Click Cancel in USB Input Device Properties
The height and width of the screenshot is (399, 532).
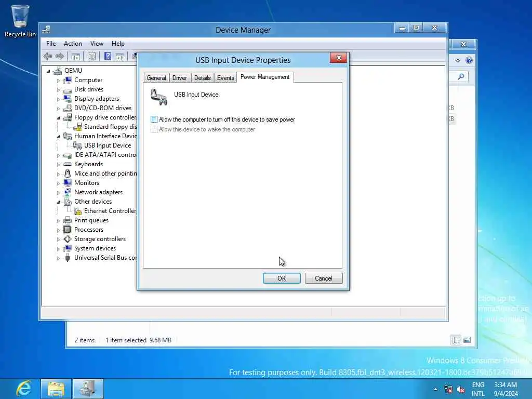pyautogui.click(x=323, y=278)
